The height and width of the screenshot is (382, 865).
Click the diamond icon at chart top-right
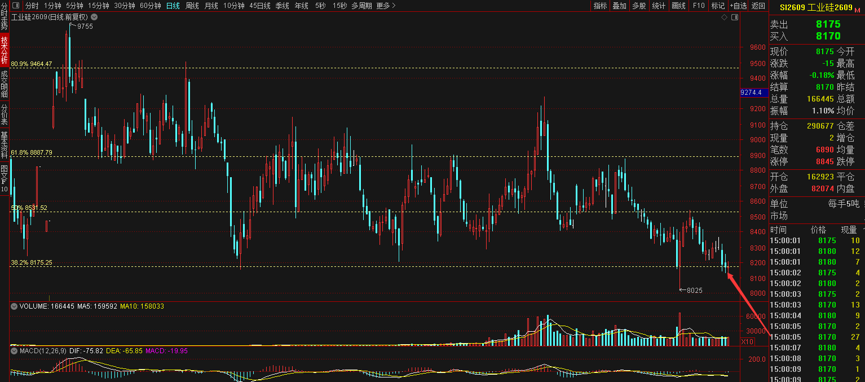[x=724, y=18]
